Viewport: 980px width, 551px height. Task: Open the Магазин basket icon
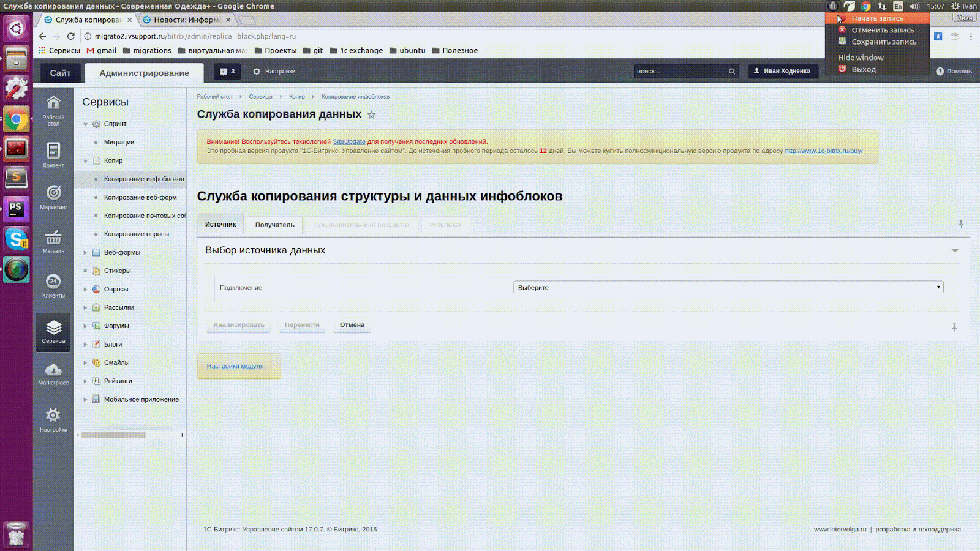coord(53,238)
